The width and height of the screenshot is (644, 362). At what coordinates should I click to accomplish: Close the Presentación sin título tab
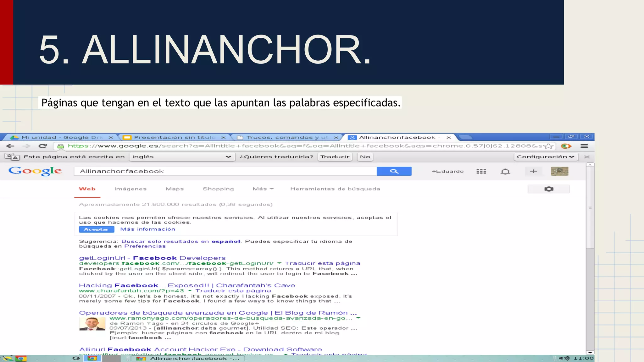pos(223,137)
